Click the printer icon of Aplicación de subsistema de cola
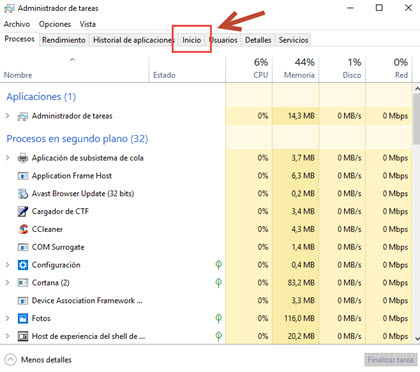 coord(23,158)
